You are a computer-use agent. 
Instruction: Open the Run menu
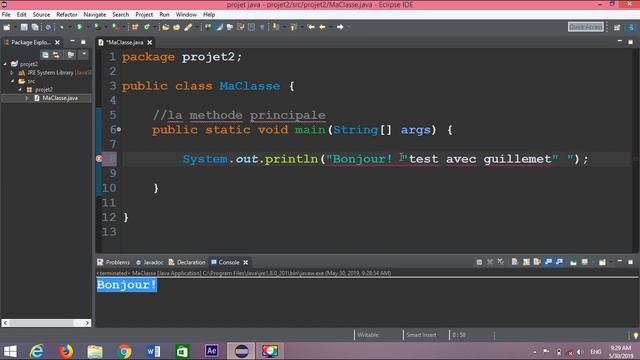point(164,14)
